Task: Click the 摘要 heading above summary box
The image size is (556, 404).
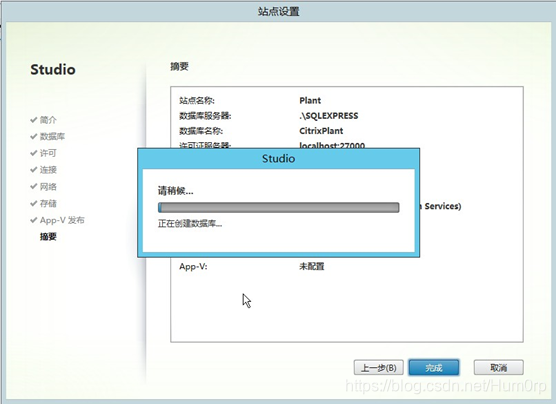Action: [x=179, y=66]
